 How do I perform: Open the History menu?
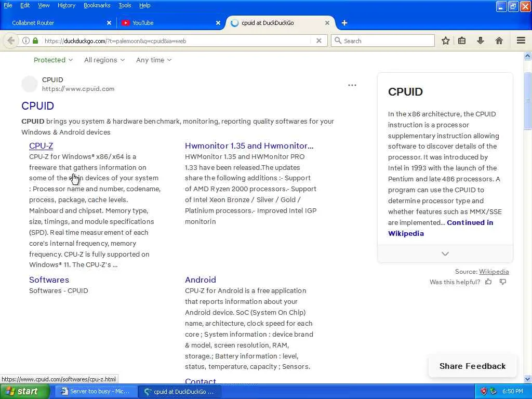point(66,5)
